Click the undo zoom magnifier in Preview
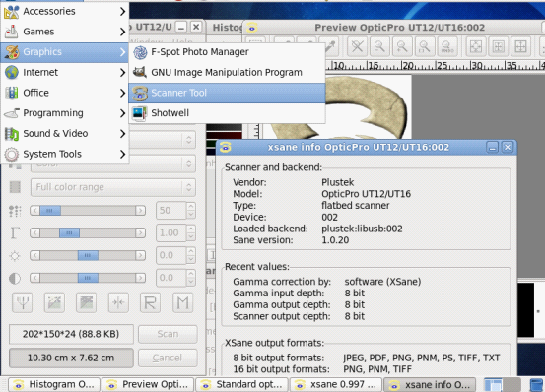545x392 pixels. point(446,46)
